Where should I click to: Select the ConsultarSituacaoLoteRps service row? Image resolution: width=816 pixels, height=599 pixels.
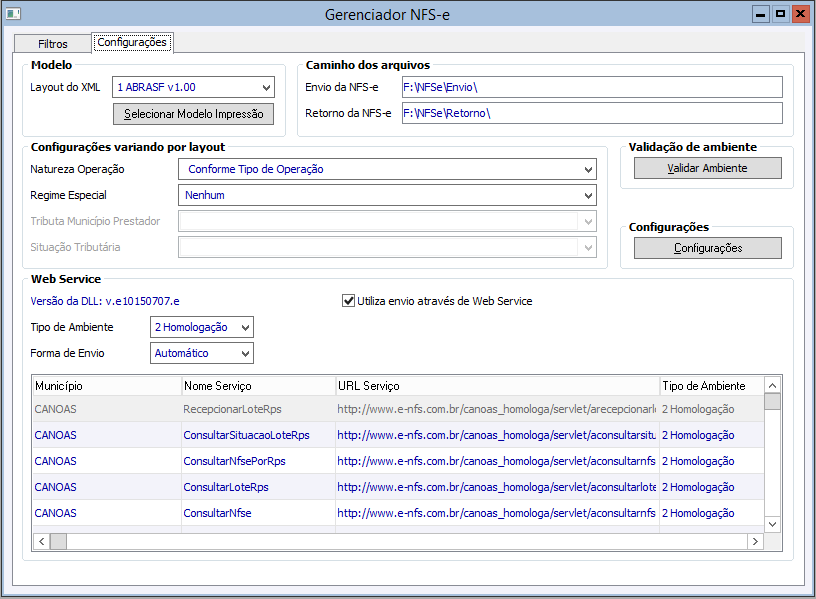[x=246, y=435]
